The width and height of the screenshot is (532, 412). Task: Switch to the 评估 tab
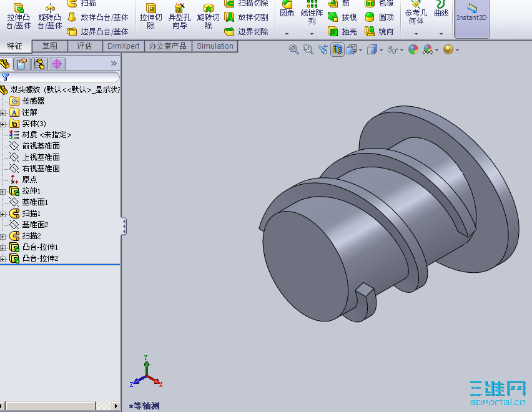85,46
